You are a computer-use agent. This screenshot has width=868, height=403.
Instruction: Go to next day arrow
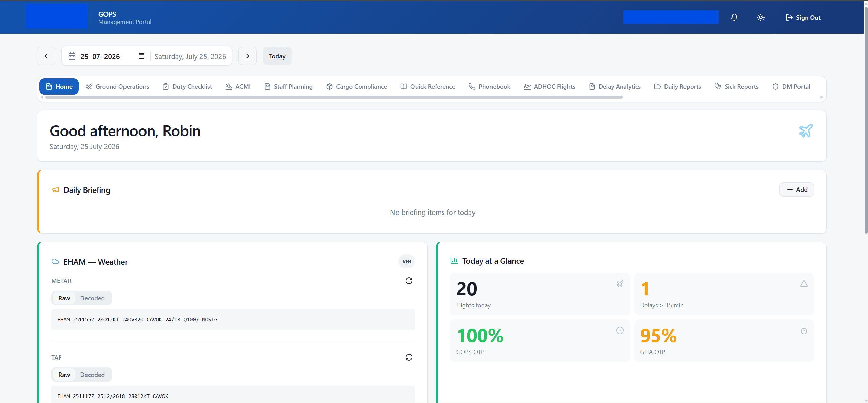pyautogui.click(x=247, y=56)
